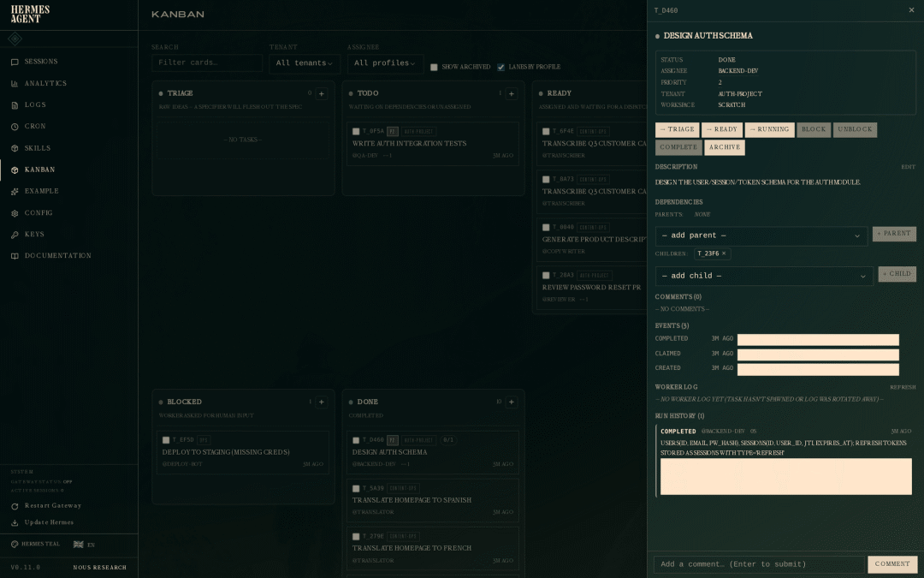Archive the Design Auth Schema task
This screenshot has height=578, width=924.
click(x=725, y=147)
